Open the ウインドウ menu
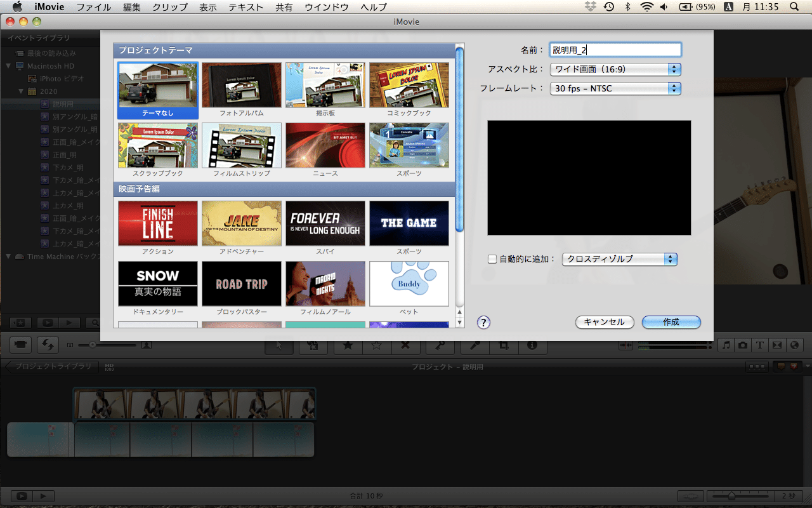 [x=327, y=7]
